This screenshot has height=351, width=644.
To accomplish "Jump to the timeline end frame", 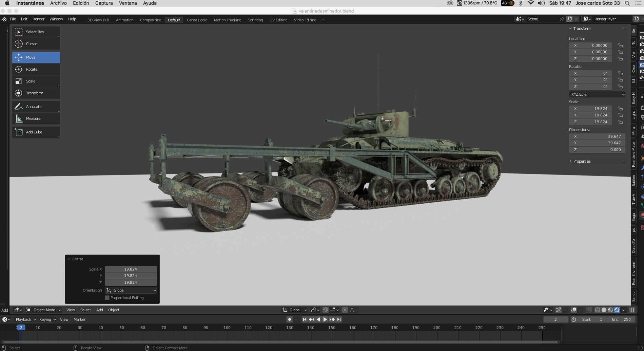I will point(339,319).
